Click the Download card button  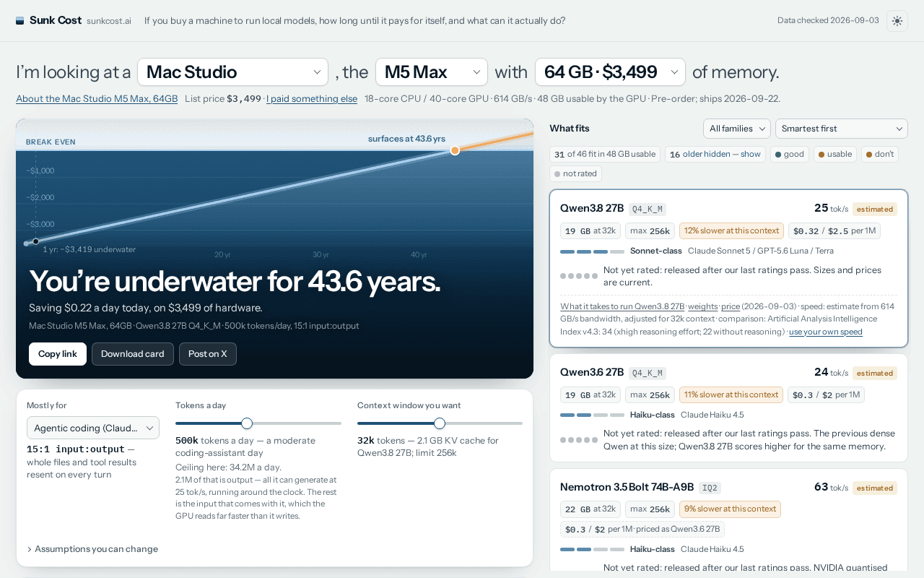133,354
